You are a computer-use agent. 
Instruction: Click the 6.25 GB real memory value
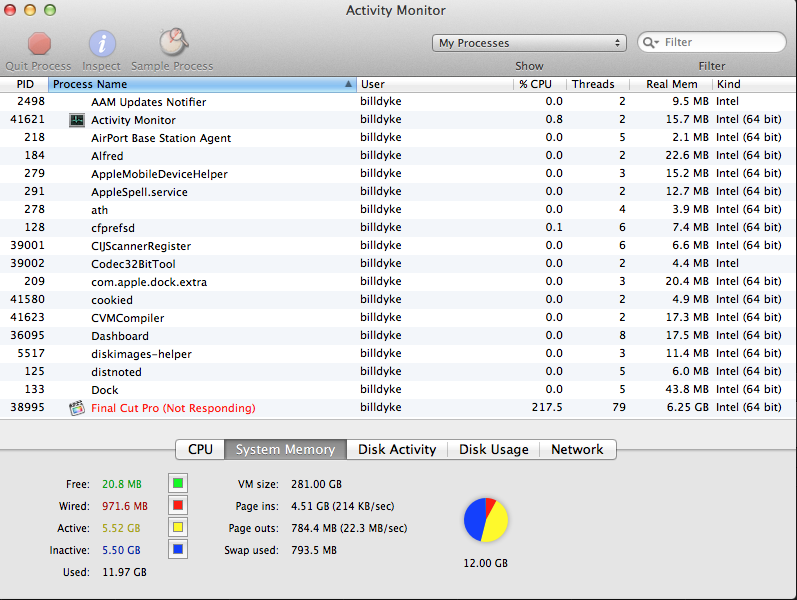coord(688,407)
